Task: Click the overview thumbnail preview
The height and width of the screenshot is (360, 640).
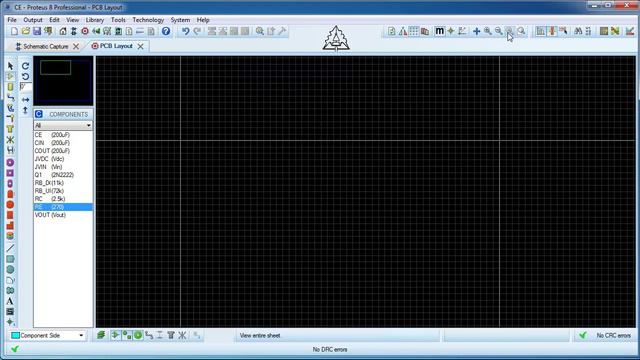Action: click(x=63, y=81)
